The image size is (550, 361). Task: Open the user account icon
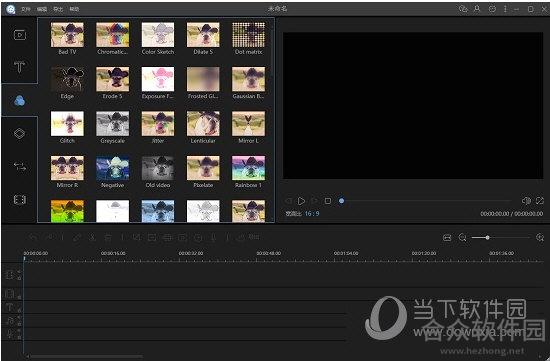[477, 9]
